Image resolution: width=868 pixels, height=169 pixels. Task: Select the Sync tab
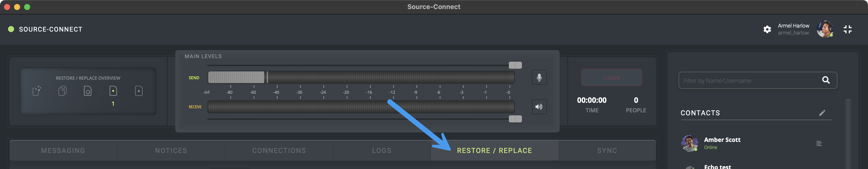(x=607, y=150)
